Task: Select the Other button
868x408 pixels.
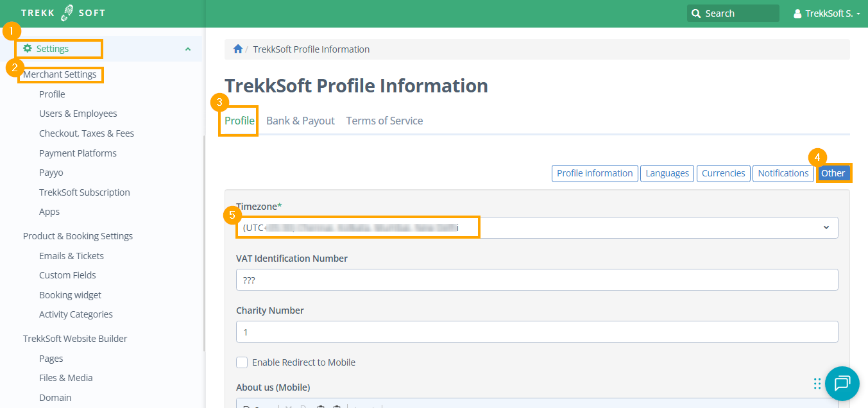Action: pyautogui.click(x=833, y=173)
